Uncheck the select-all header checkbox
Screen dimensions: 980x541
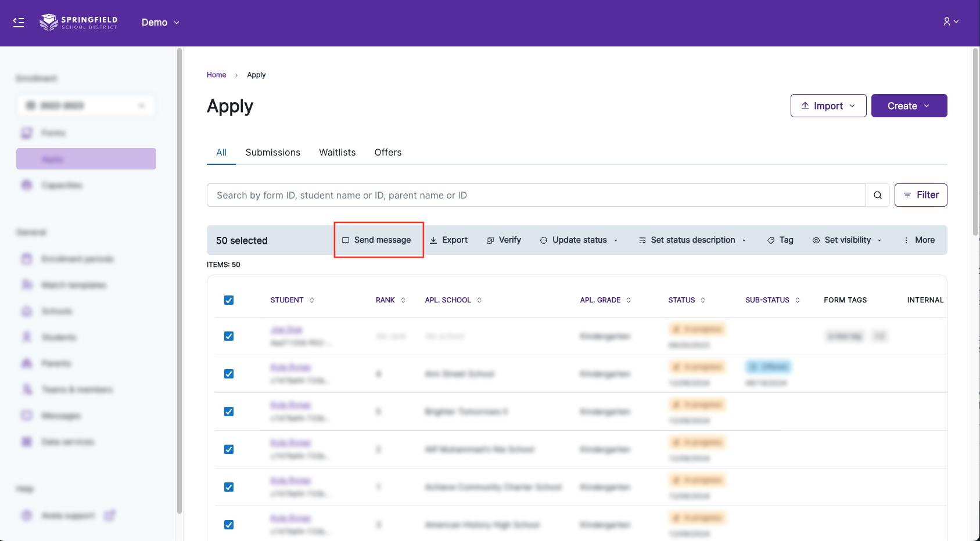coord(229,300)
